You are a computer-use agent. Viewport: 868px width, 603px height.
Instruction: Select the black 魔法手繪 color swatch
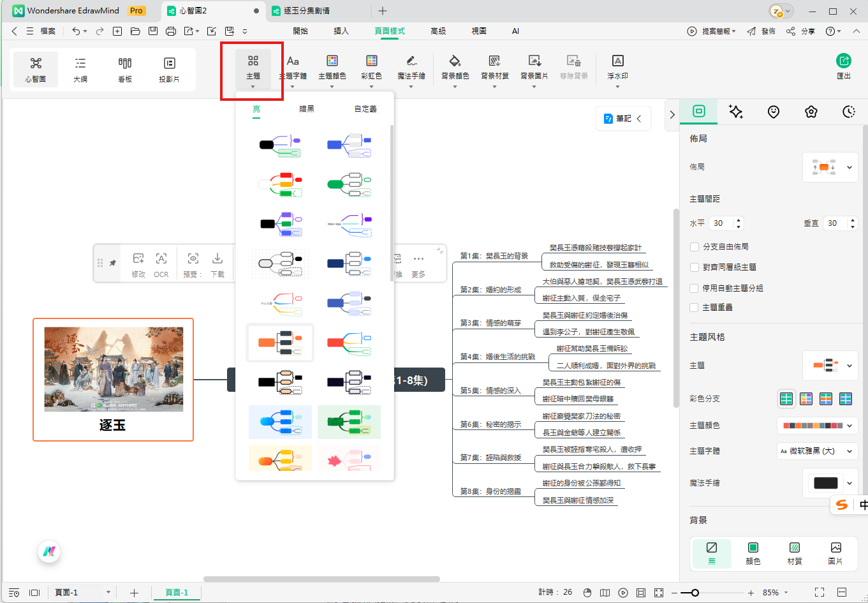click(x=826, y=483)
